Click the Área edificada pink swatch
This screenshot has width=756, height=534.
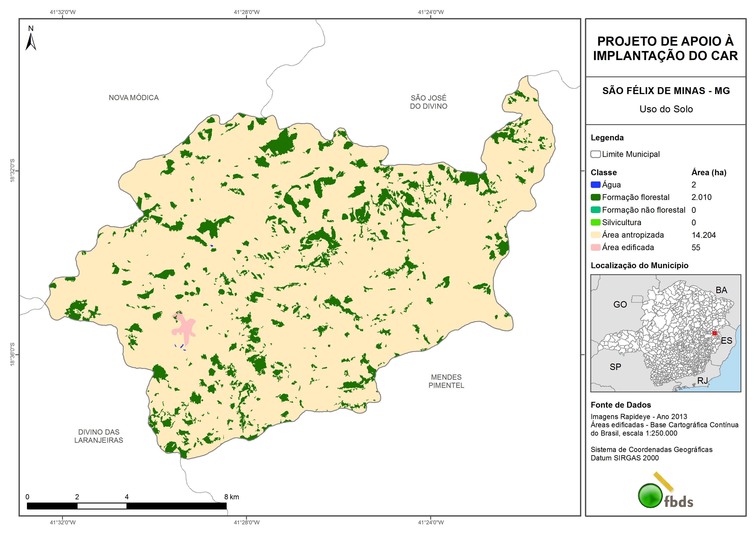coord(595,247)
